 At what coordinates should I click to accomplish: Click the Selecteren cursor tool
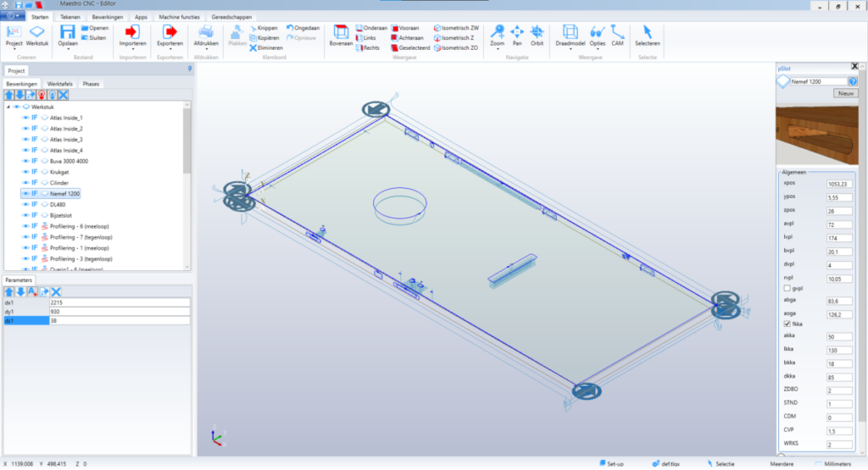point(647,33)
